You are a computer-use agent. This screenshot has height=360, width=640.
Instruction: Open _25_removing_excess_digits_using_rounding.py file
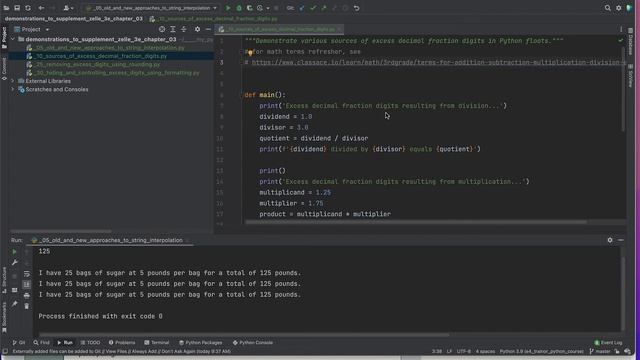[x=97, y=64]
